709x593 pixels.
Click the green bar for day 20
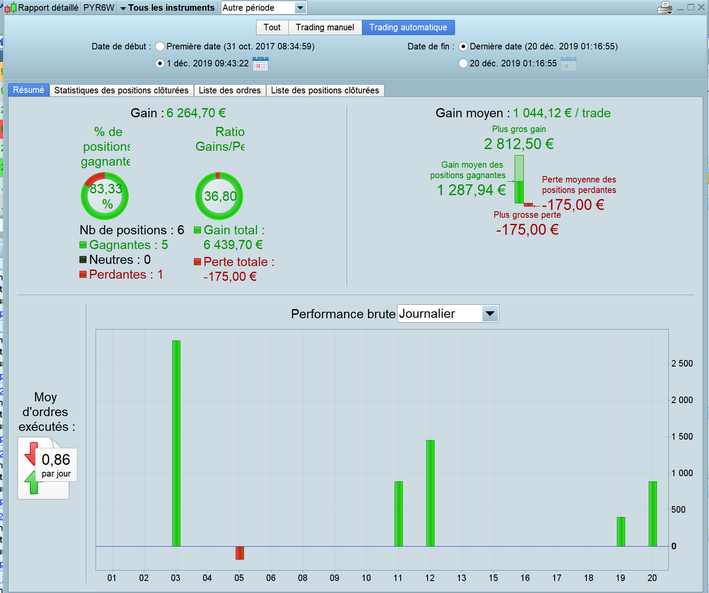(652, 514)
